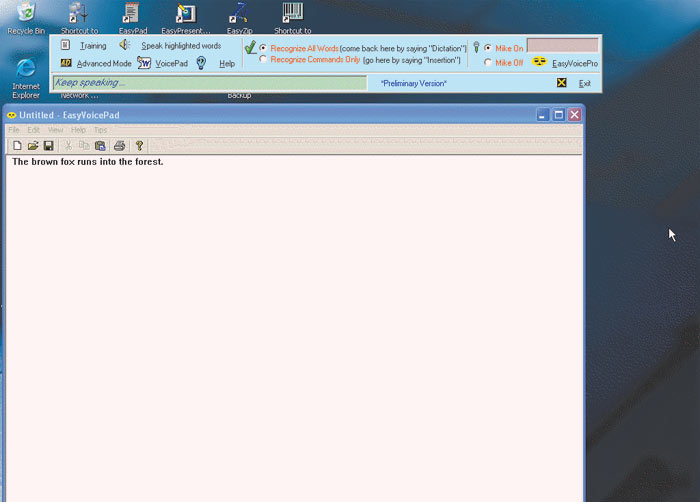Turn the microphone on with Mike On
Screen dimensions: 700x502
(488, 48)
